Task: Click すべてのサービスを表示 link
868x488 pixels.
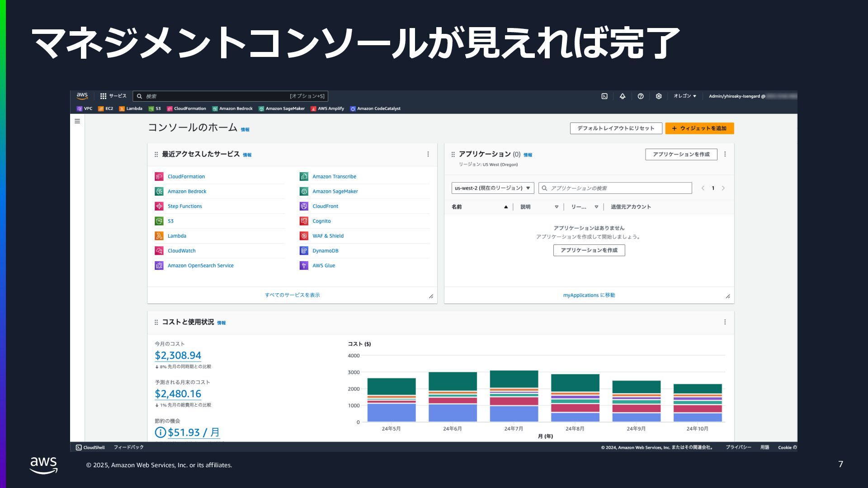Action: tap(292, 295)
